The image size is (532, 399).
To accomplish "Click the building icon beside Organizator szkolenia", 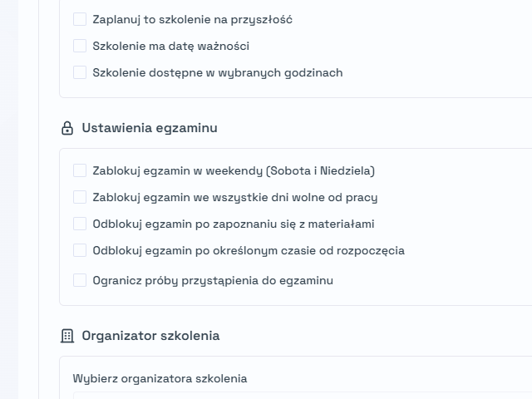I will [67, 336].
